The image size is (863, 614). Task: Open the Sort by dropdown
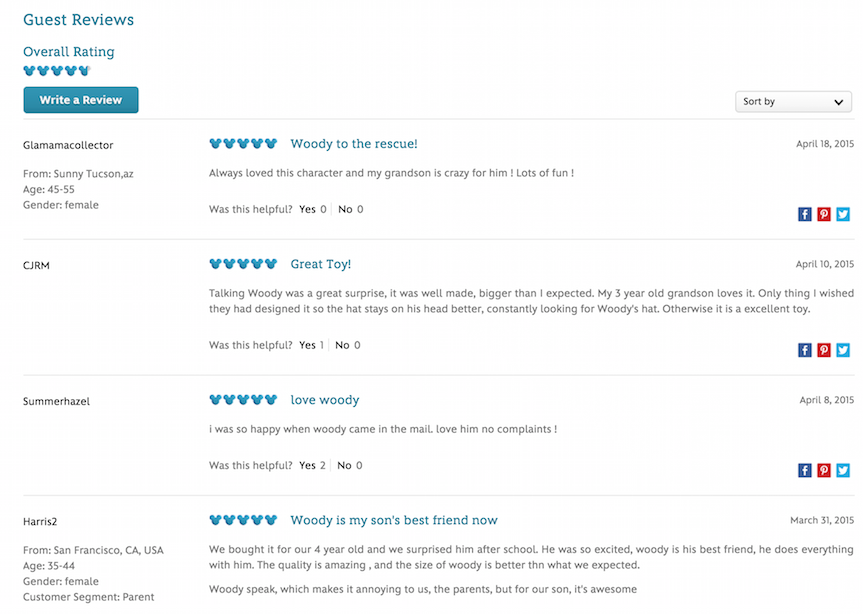[793, 101]
